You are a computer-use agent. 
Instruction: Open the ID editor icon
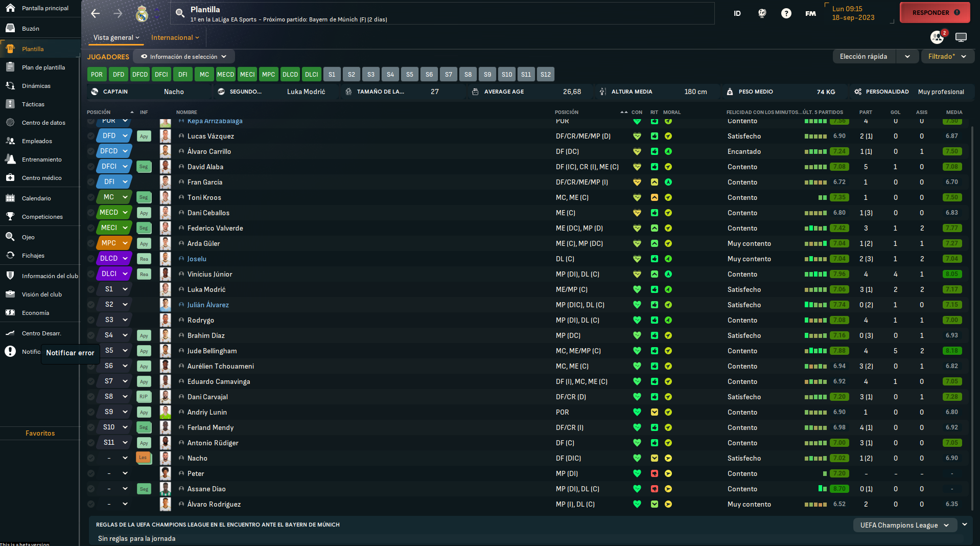click(737, 13)
